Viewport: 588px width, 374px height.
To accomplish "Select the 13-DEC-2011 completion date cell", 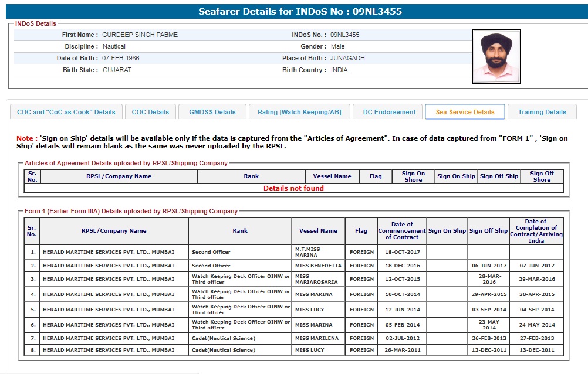I will [536, 350].
